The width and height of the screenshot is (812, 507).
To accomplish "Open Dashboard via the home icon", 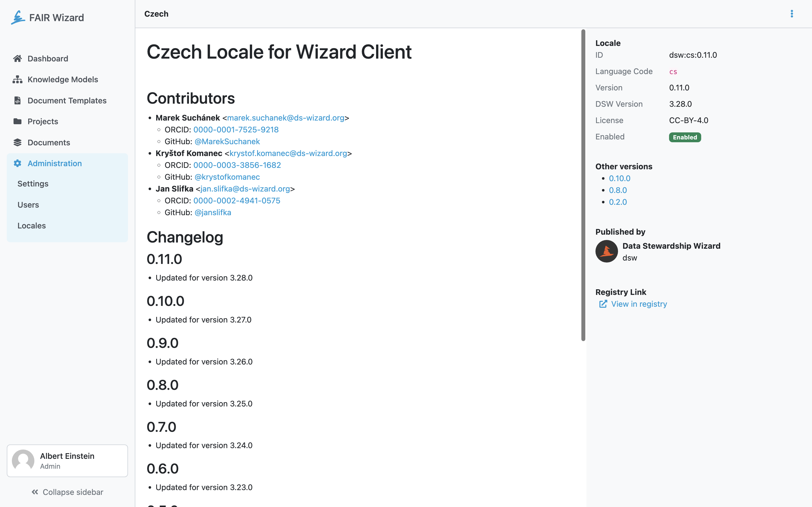I will pyautogui.click(x=17, y=59).
